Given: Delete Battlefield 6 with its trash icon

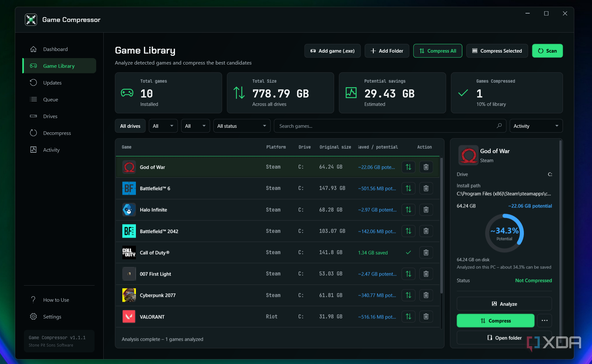Looking at the screenshot, I should pos(426,188).
